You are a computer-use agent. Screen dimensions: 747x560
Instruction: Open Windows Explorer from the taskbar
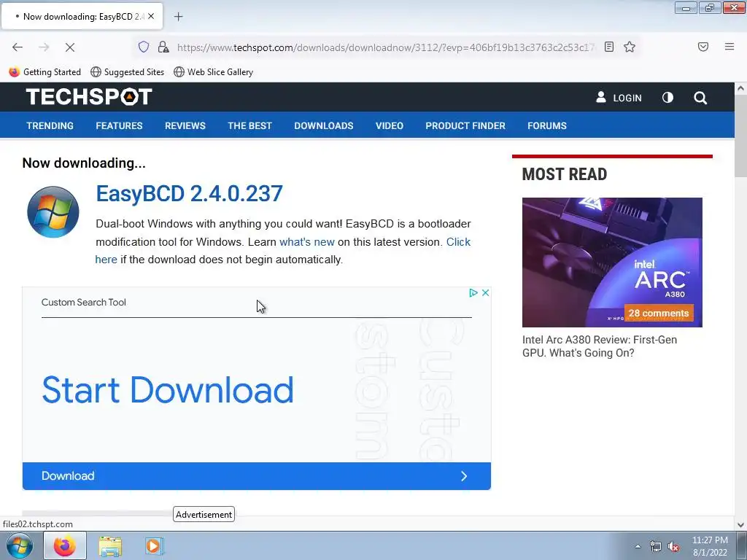[x=110, y=546]
